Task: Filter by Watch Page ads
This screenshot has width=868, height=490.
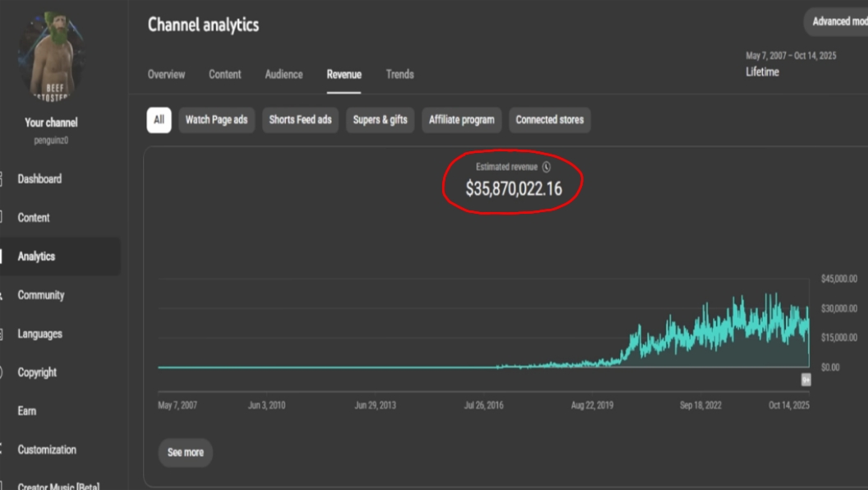Action: click(216, 120)
